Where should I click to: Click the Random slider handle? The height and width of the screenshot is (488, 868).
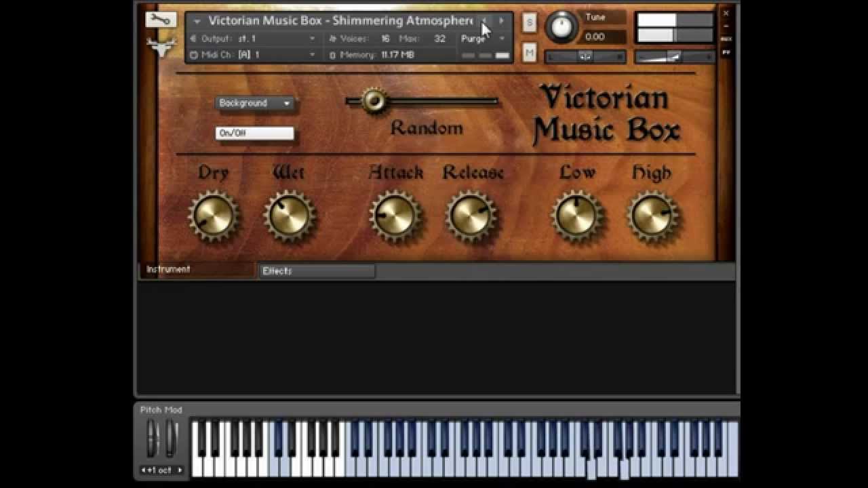tap(373, 101)
